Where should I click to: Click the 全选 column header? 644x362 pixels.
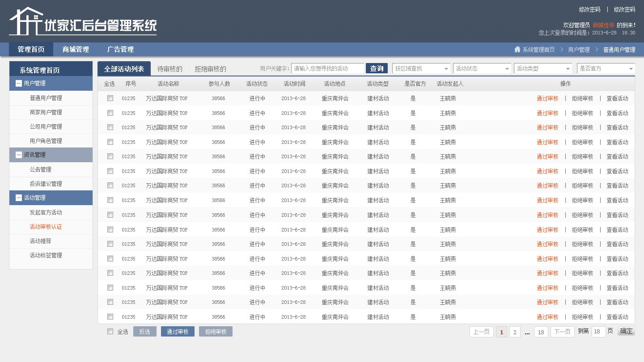coord(110,84)
